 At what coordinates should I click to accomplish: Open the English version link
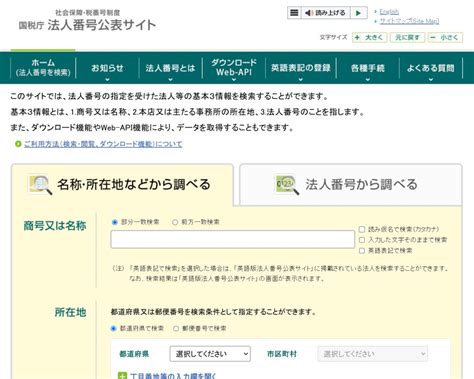pyautogui.click(x=389, y=12)
